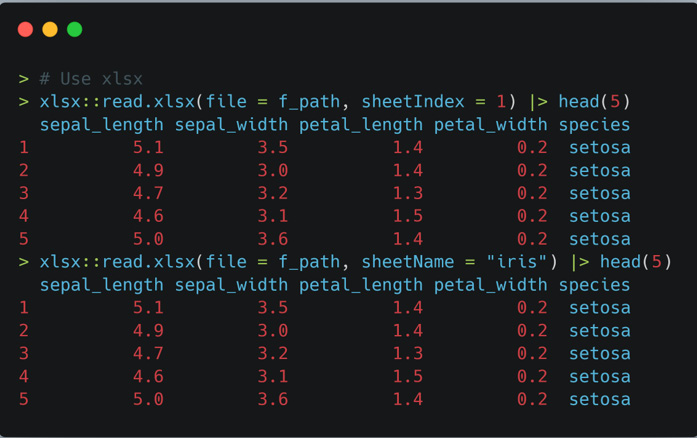
Task: Click value 3.6 in second table row 5
Action: point(273,399)
